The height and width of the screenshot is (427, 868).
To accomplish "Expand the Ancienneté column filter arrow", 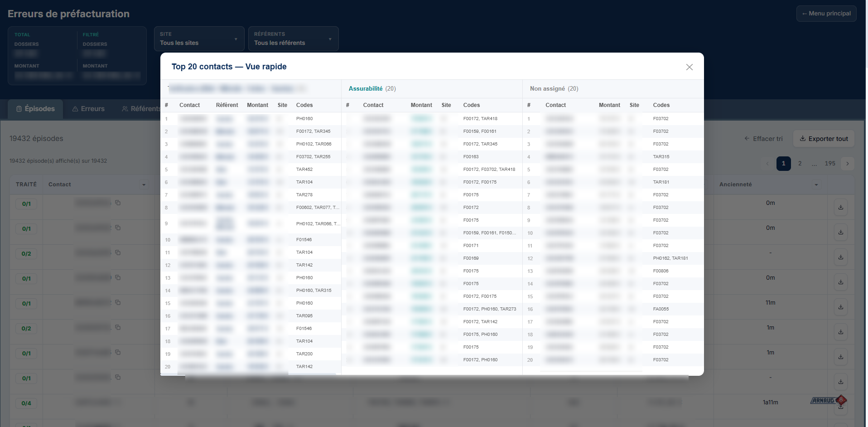I will (816, 184).
